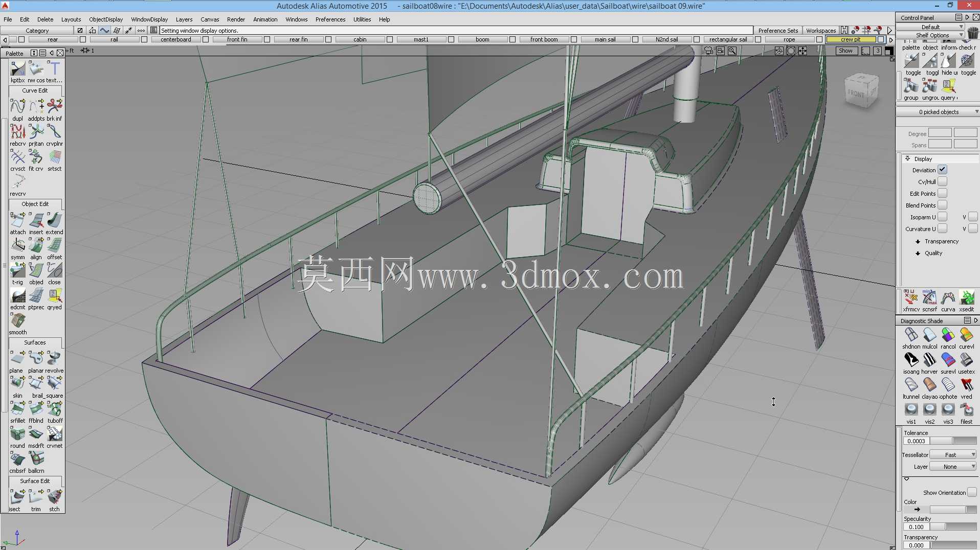Open the File menu
This screenshot has height=550, width=980.
click(x=8, y=19)
